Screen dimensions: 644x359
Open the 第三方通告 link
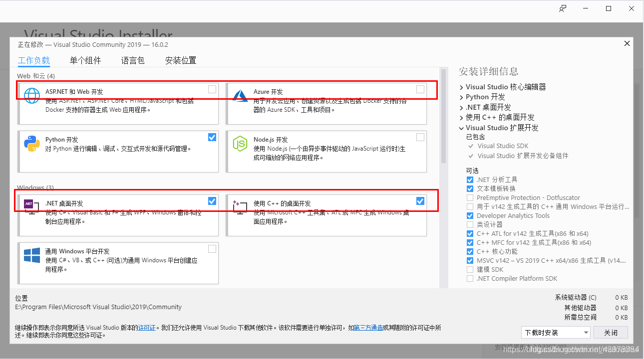pyautogui.click(x=368, y=328)
